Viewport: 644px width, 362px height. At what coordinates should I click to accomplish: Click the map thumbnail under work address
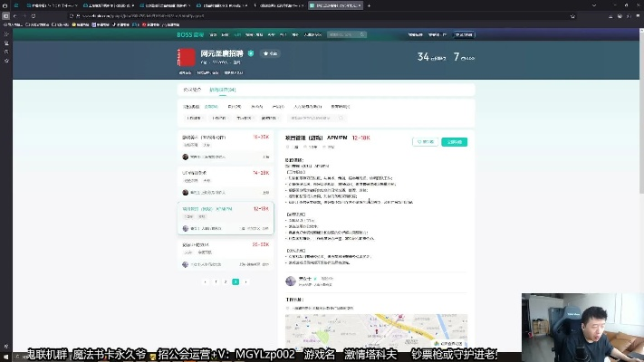376,330
